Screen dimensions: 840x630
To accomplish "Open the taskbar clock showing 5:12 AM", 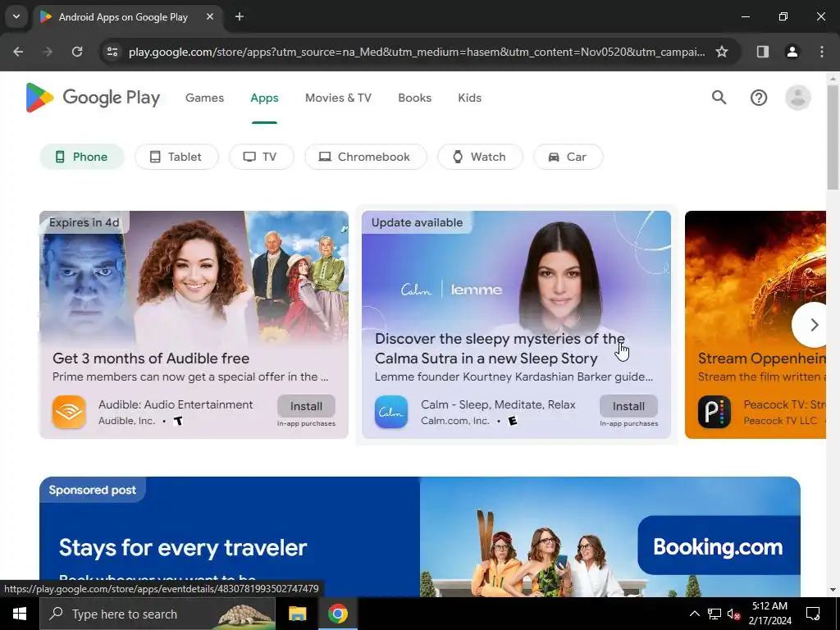I will pyautogui.click(x=769, y=614).
